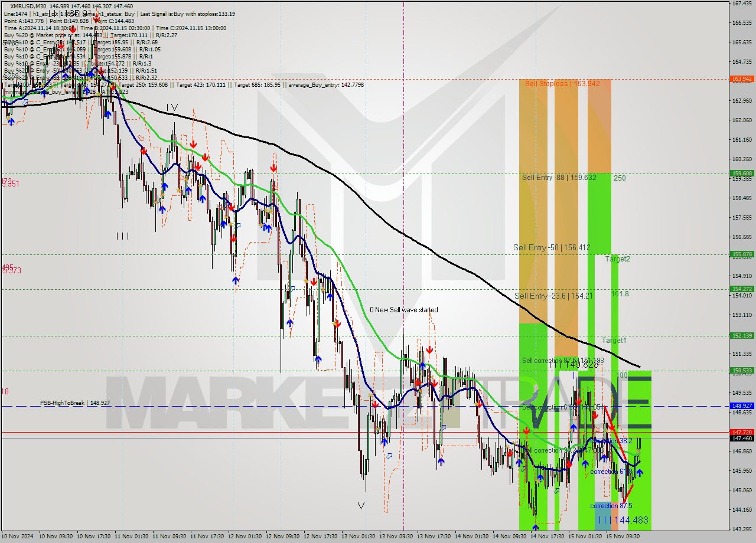The height and width of the screenshot is (543, 756).
Task: Select the blue 'correction 87.5' label
Action: click(x=611, y=506)
